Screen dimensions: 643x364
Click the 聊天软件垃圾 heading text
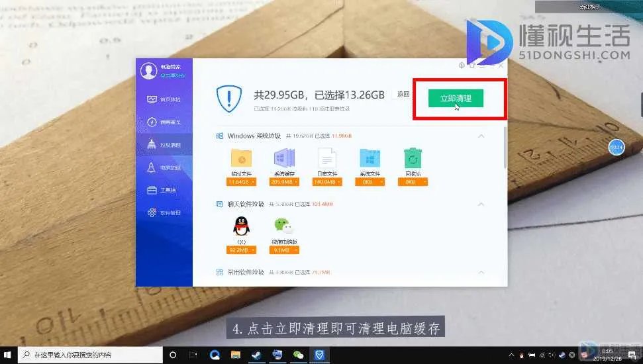click(246, 204)
